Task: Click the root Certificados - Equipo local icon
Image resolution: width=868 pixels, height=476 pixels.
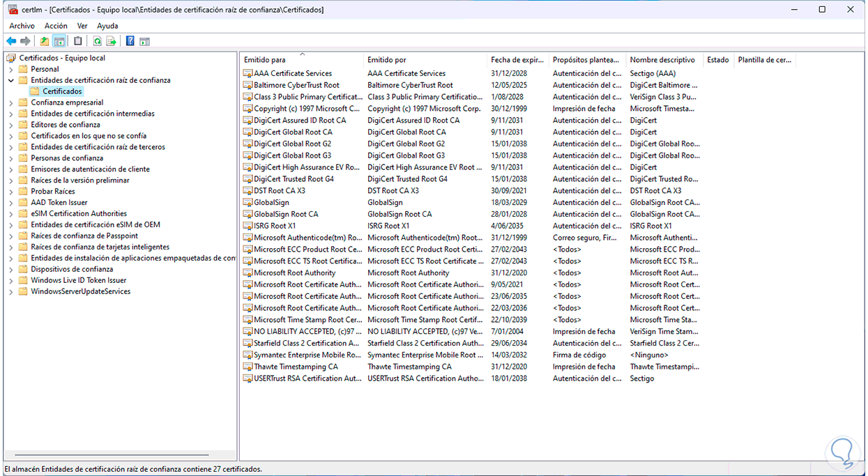Action: pyautogui.click(x=11, y=58)
